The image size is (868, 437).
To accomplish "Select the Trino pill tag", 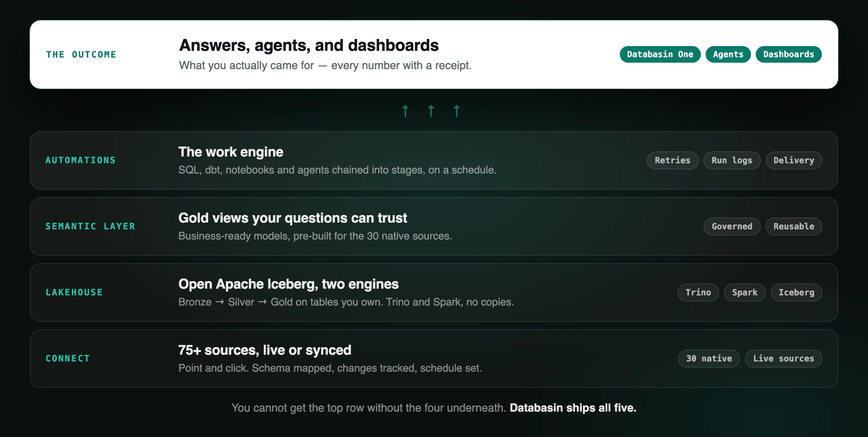I will click(x=698, y=292).
